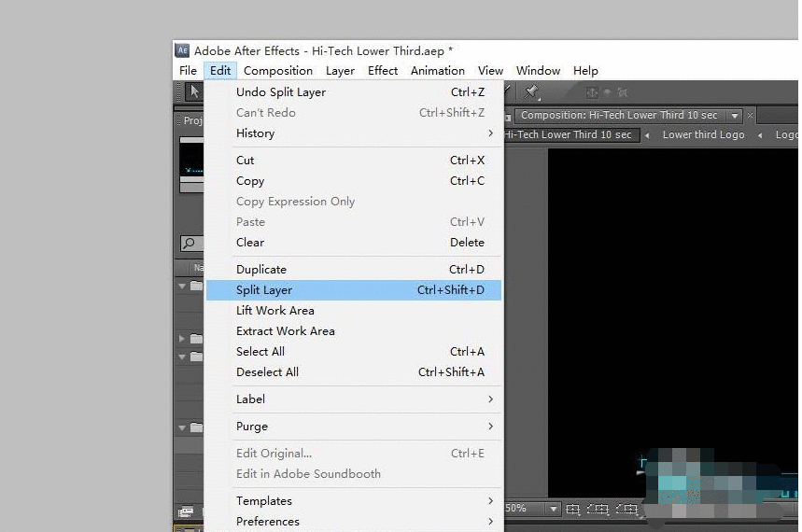Open the Composition menu
802x532 pixels.
(278, 71)
